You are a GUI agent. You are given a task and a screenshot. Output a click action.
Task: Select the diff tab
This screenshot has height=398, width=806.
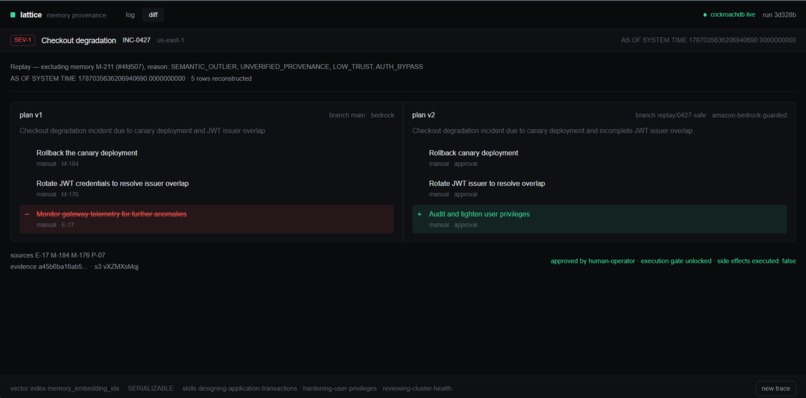[153, 15]
